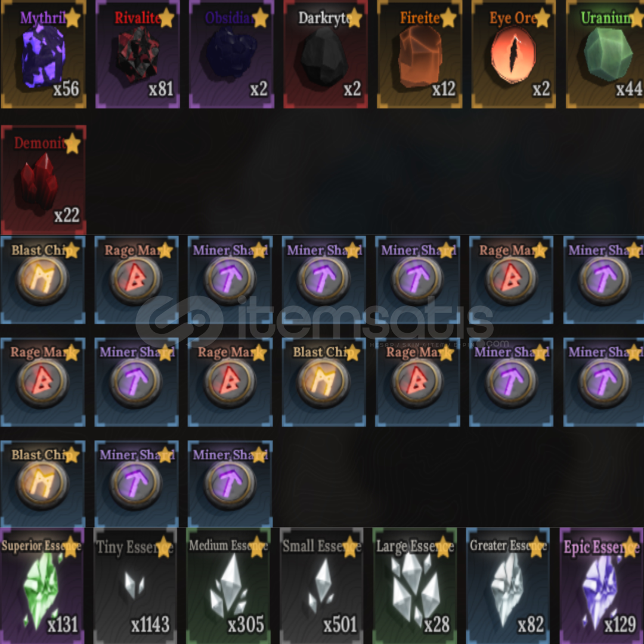Select the Obsidian ore slot

[x=231, y=54]
